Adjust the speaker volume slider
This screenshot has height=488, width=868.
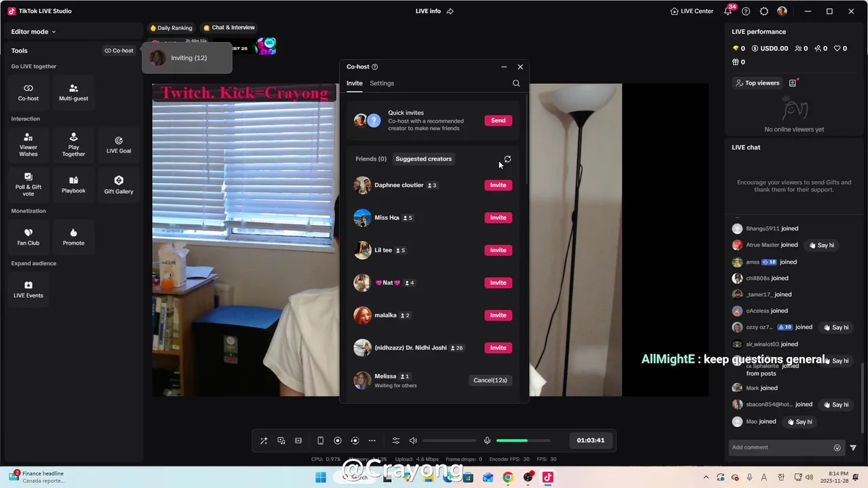(450, 441)
